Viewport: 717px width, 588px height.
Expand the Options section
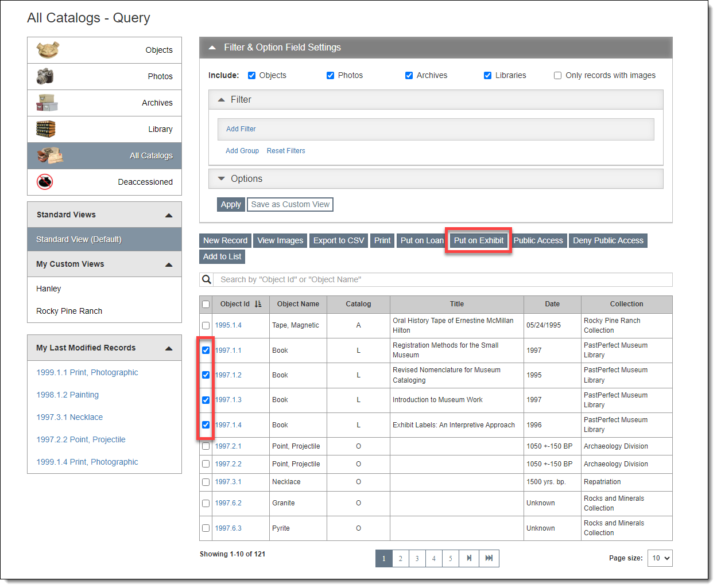pos(246,179)
